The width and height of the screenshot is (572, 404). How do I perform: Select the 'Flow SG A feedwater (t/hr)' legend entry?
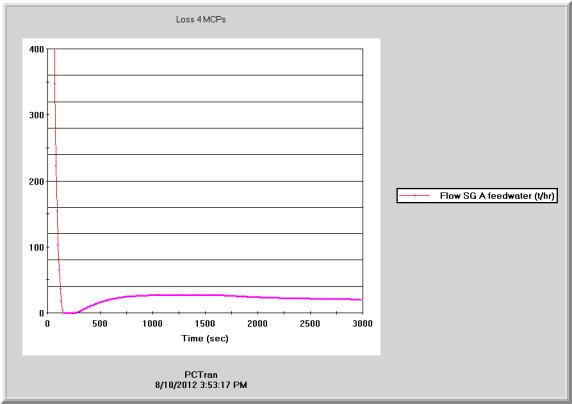477,196
